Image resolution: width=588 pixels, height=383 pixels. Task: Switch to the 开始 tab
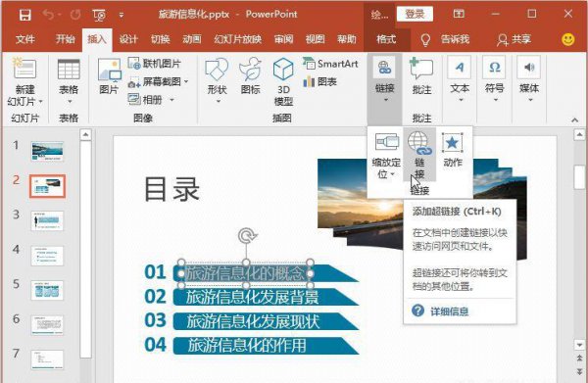65,39
